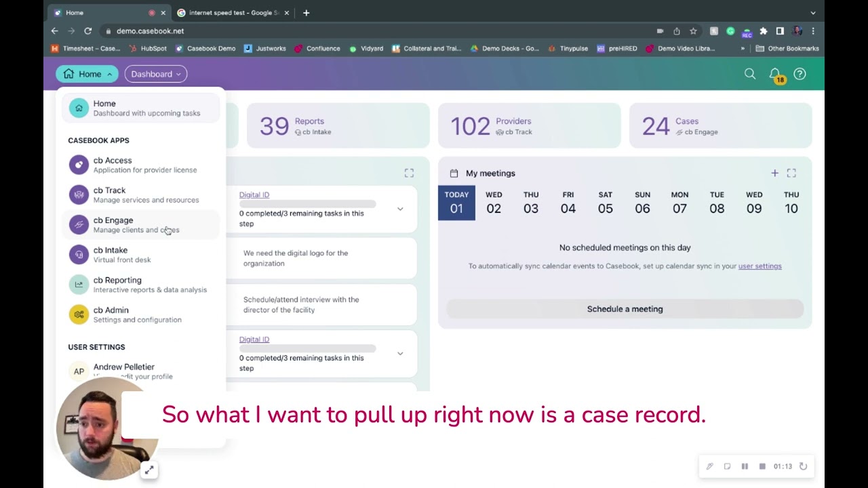Open the Dashboard dropdown
This screenshot has height=488, width=868.
point(155,74)
